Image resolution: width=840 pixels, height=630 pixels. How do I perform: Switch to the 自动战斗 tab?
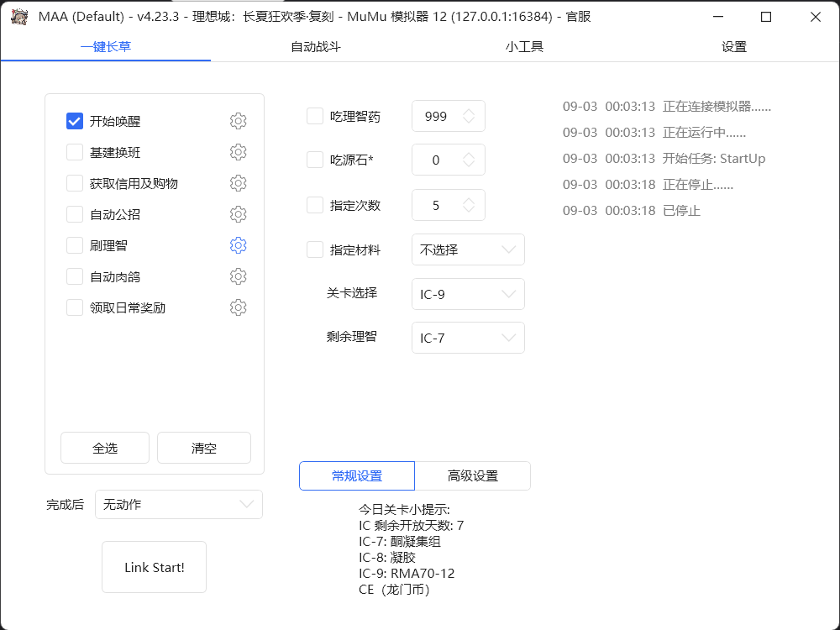click(x=315, y=47)
